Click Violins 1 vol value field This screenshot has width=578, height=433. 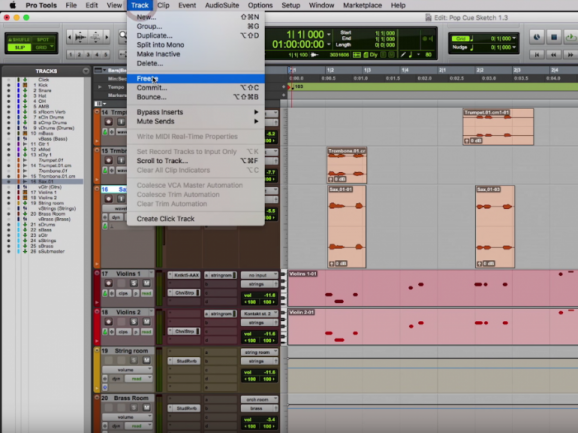(259, 295)
